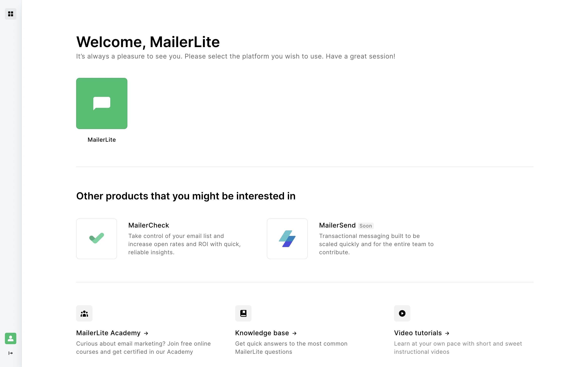The width and height of the screenshot is (588, 367).
Task: Click the MailerCheck description text
Action: [x=184, y=244]
